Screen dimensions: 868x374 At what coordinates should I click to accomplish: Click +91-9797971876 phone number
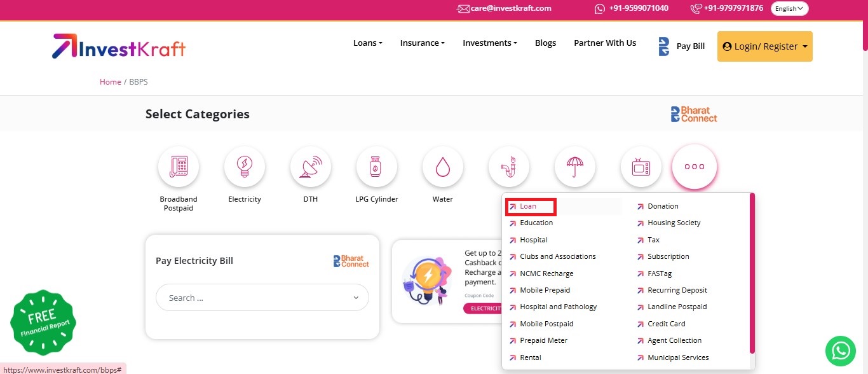click(734, 8)
